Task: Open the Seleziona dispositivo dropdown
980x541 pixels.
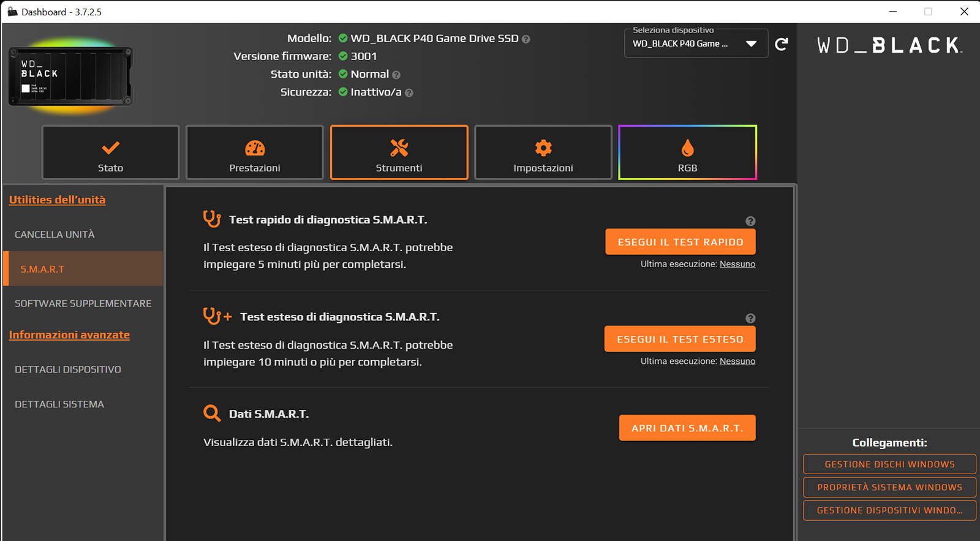Action: [696, 44]
